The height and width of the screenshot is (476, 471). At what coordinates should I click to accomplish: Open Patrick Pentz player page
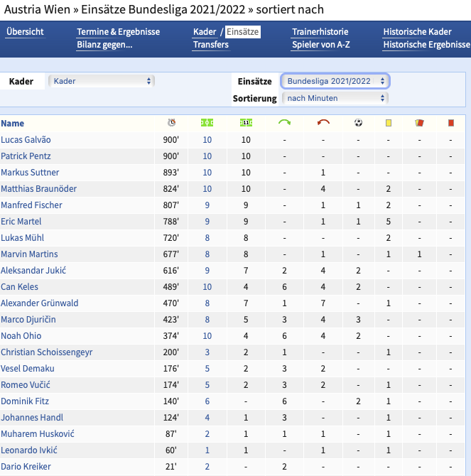click(x=26, y=156)
